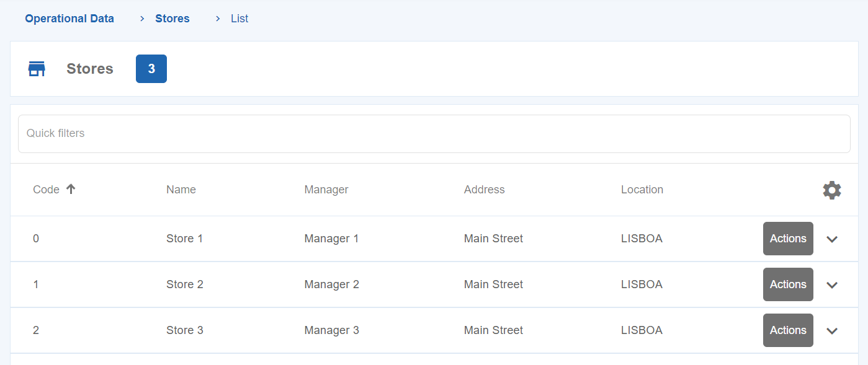Go to Operational Data breadcrumb

pos(69,19)
